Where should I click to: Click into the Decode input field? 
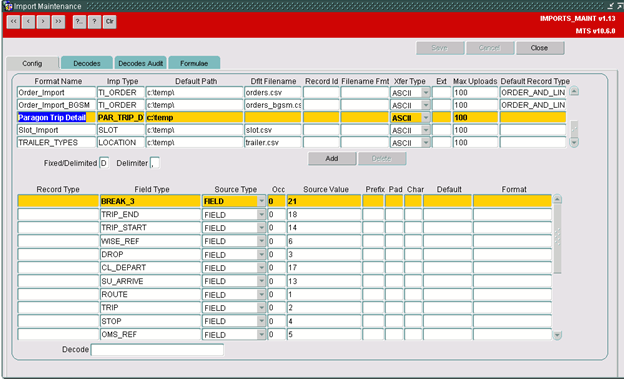[x=157, y=350]
